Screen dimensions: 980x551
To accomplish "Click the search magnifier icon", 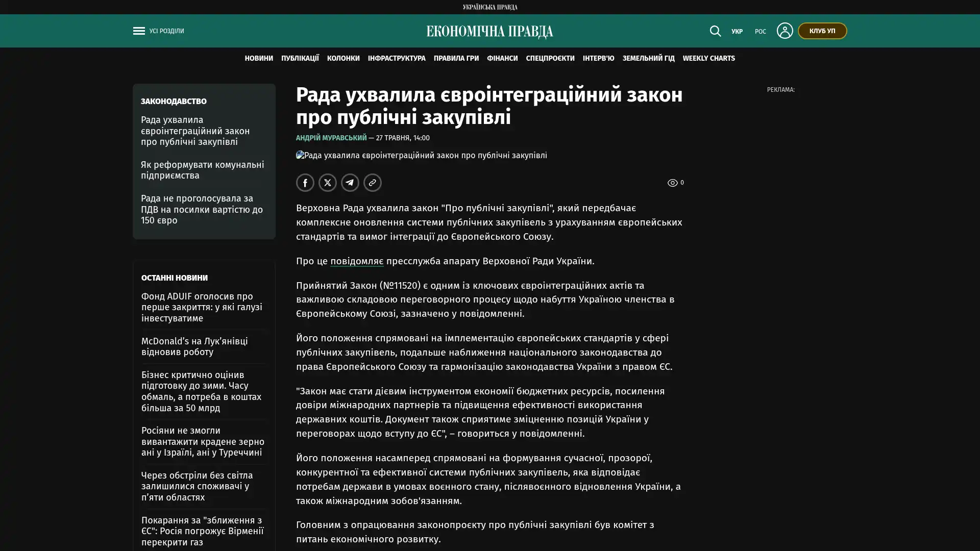I will (x=715, y=31).
